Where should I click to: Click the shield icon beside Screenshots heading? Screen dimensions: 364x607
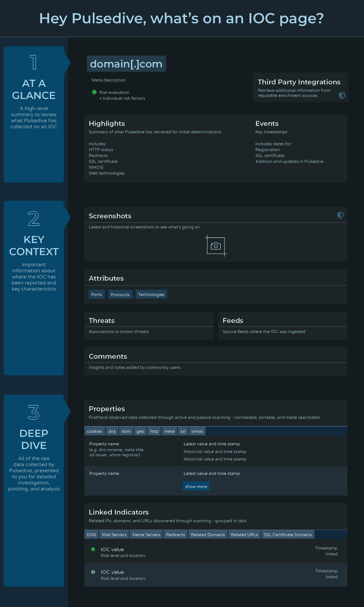pos(340,215)
